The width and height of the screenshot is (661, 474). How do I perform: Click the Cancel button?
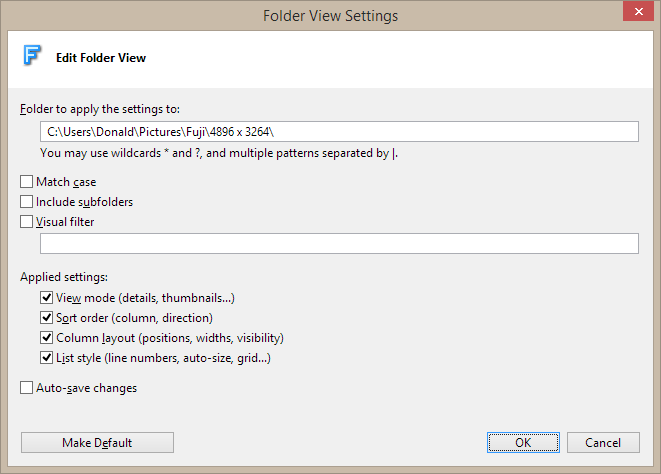(x=603, y=443)
